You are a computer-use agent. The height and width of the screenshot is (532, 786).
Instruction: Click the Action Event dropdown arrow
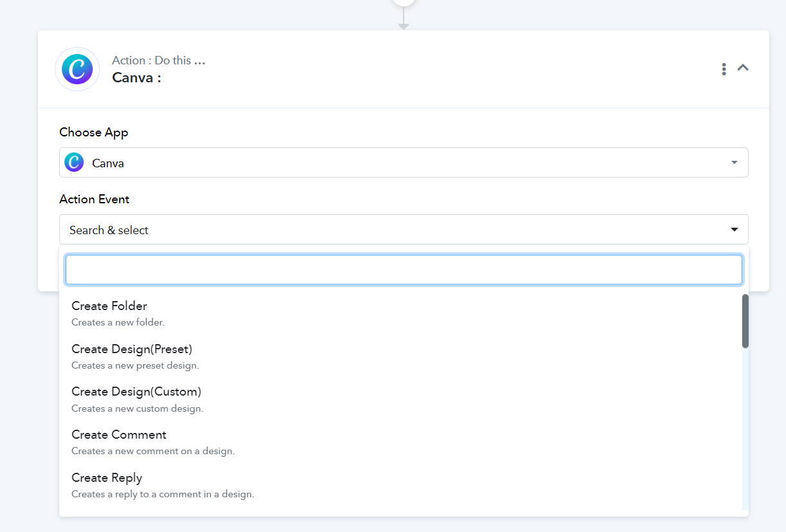[x=735, y=230]
